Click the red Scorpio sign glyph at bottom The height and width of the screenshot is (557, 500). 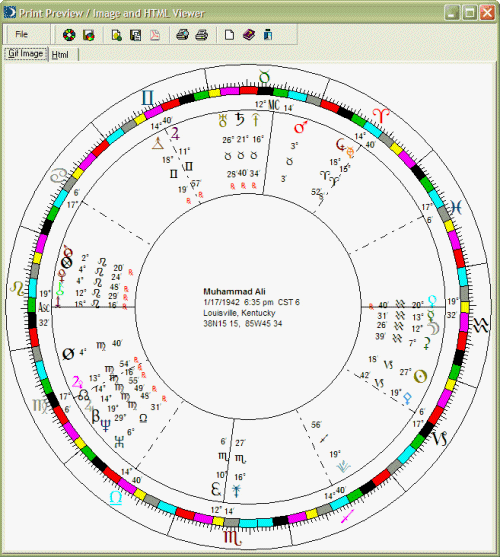(232, 537)
